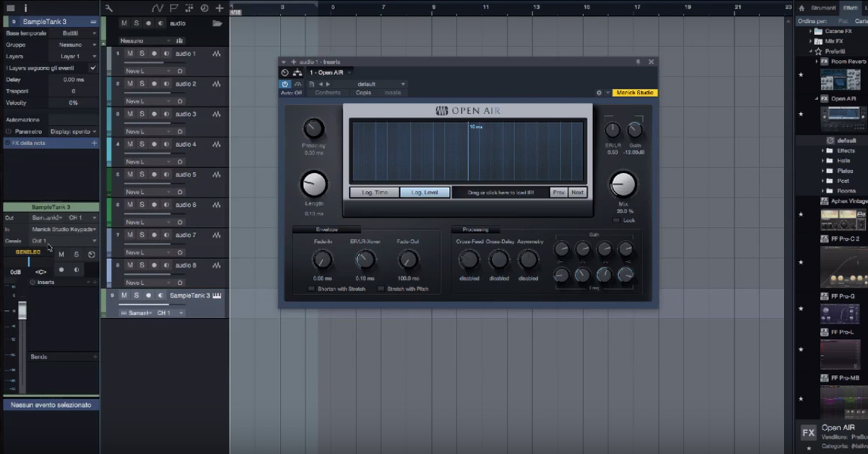The width and height of the screenshot is (868, 454).
Task: Open plugin settings via the gear icon
Action: [x=599, y=93]
